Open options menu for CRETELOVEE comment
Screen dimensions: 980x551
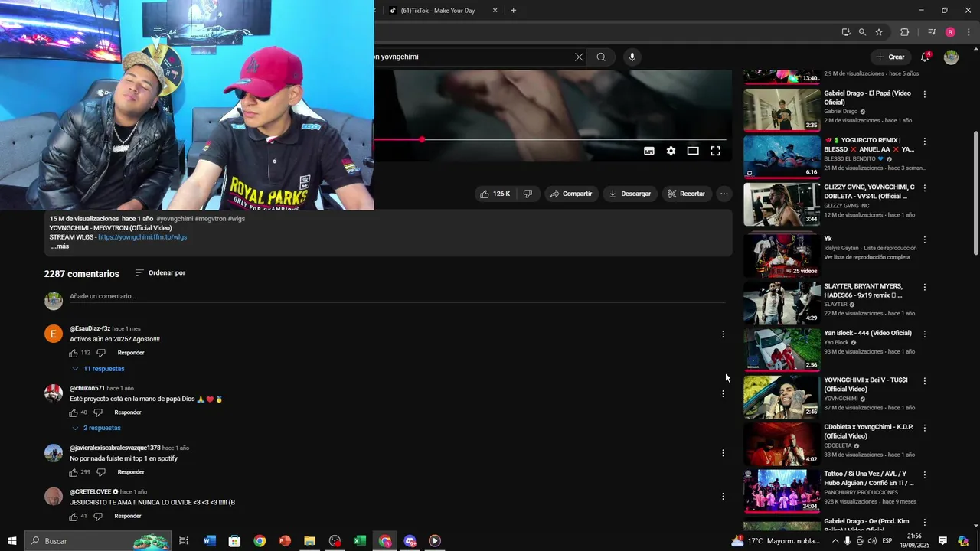[x=723, y=497]
